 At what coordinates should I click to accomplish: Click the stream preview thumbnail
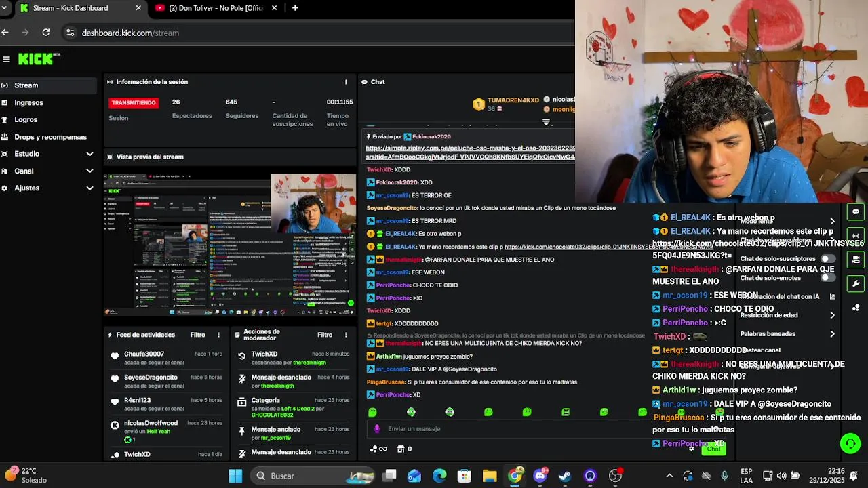(x=230, y=244)
